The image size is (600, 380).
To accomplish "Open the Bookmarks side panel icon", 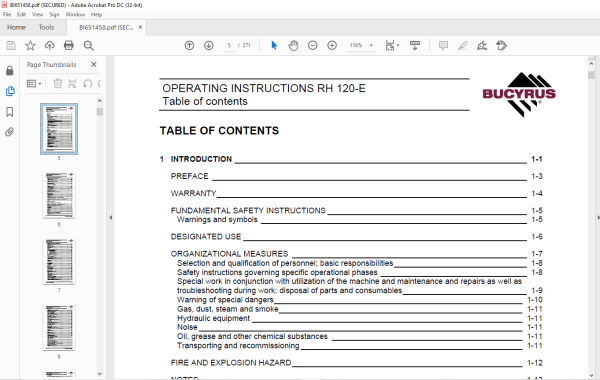I will (10, 112).
